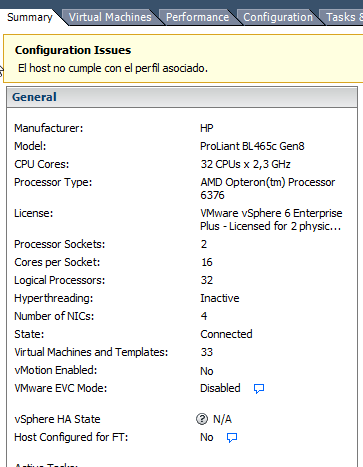Viewport: 363px width, 467px height.
Task: Open the Performance tab
Action: pos(197,17)
